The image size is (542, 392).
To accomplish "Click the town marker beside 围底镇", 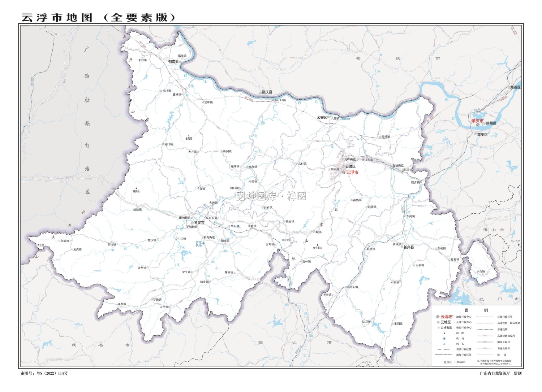I will 225,244.
